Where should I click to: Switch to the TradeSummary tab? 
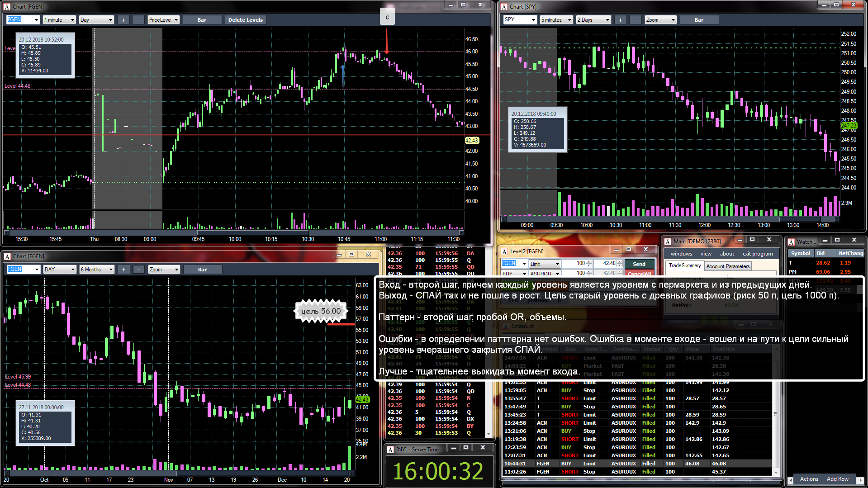(685, 266)
